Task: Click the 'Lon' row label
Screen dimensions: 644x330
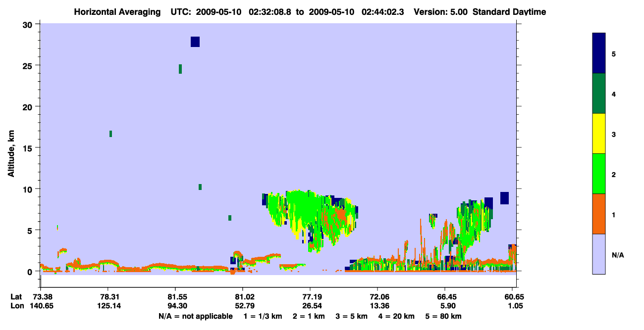Action: [17, 306]
